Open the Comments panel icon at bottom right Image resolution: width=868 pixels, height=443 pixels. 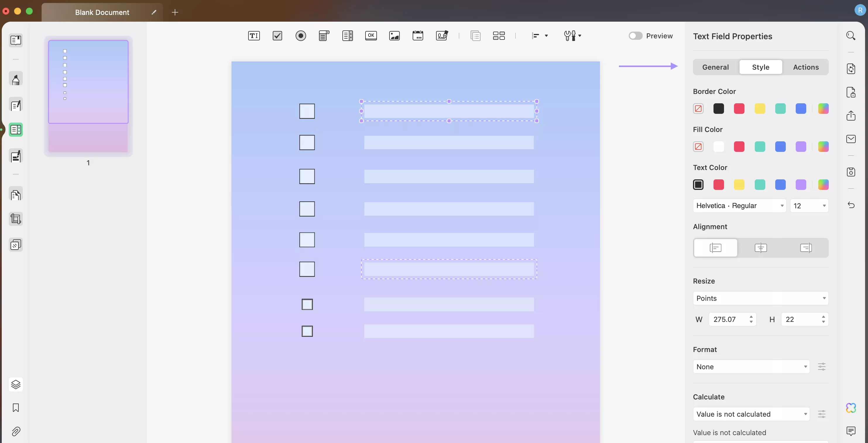coord(851,430)
